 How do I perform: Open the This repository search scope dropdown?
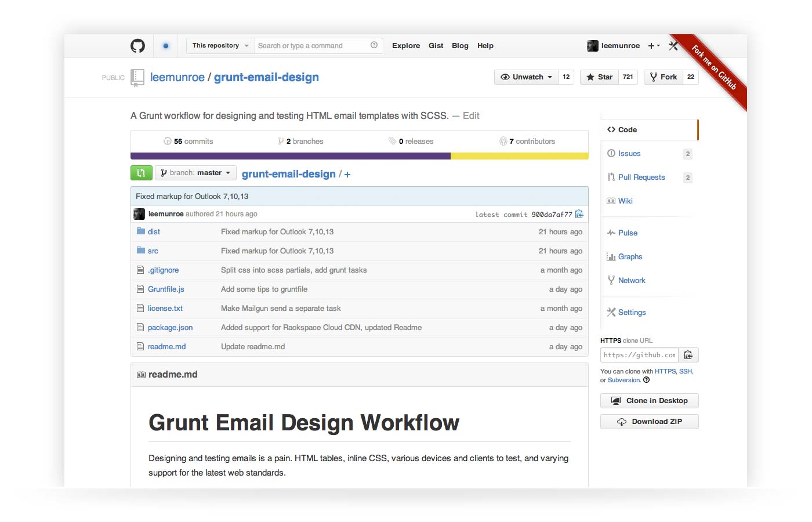(220, 46)
